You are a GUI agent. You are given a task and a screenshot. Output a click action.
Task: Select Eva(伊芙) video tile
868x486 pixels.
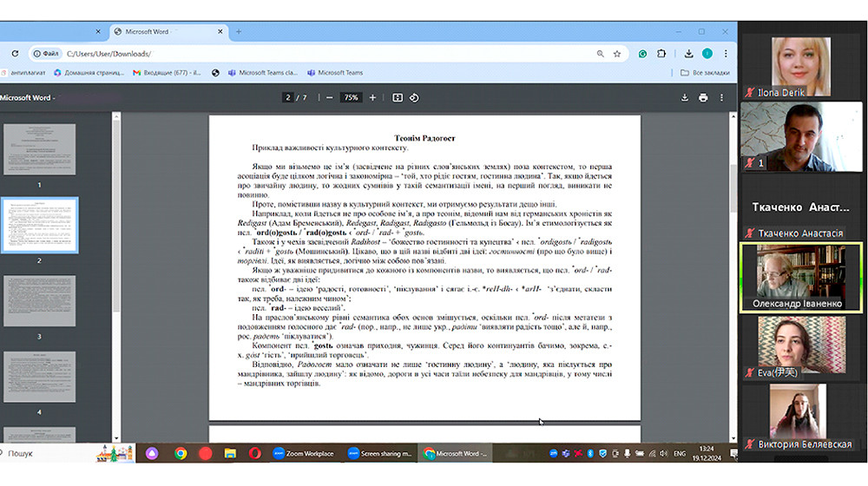(x=801, y=347)
